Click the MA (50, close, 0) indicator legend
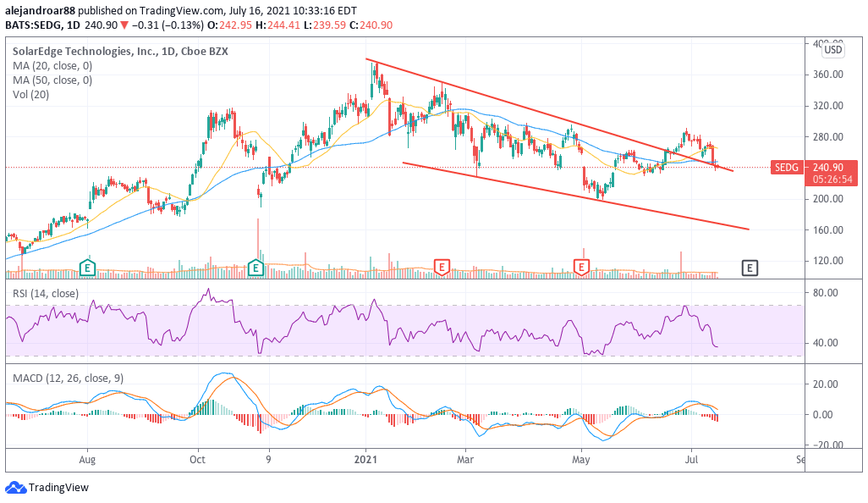The width and height of the screenshot is (868, 503). pyautogui.click(x=52, y=80)
